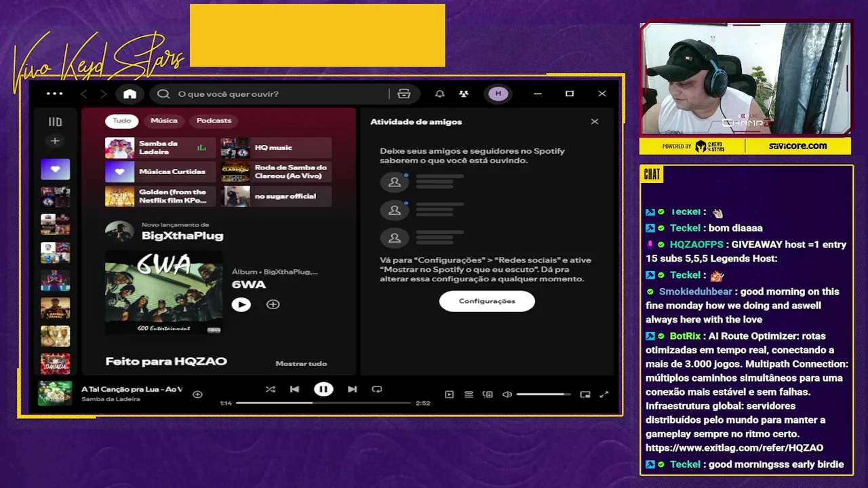Open mini player icon
This screenshot has height=488, width=868.
(x=585, y=394)
